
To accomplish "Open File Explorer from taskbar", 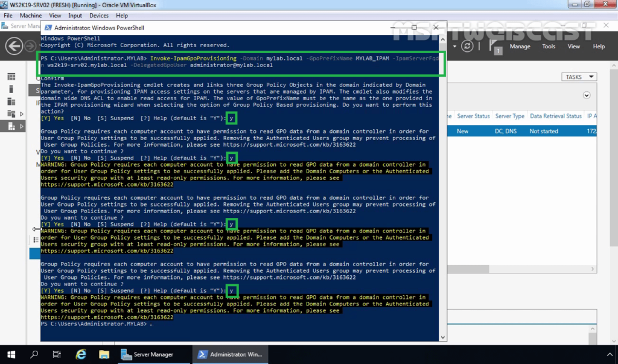I will pos(104,354).
